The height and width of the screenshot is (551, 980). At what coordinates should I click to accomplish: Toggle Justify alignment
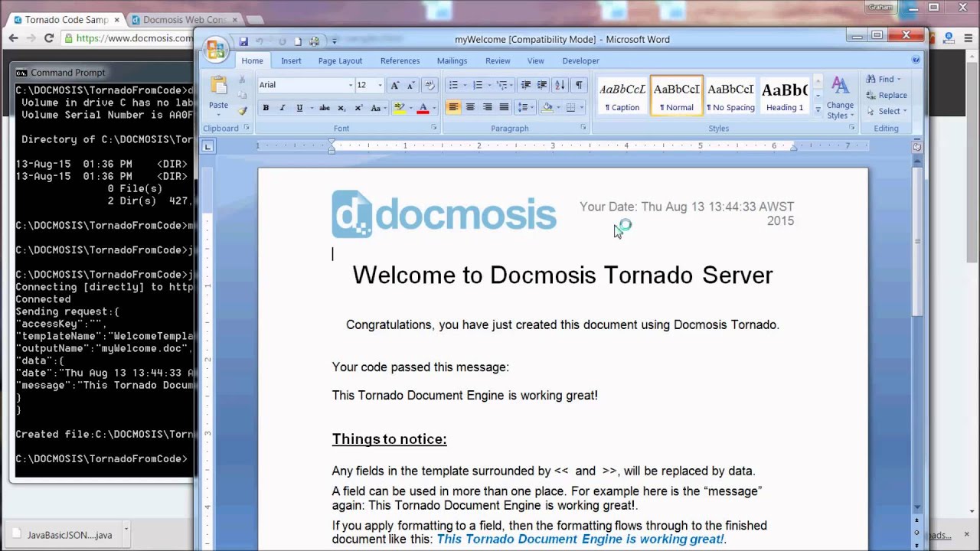(504, 108)
